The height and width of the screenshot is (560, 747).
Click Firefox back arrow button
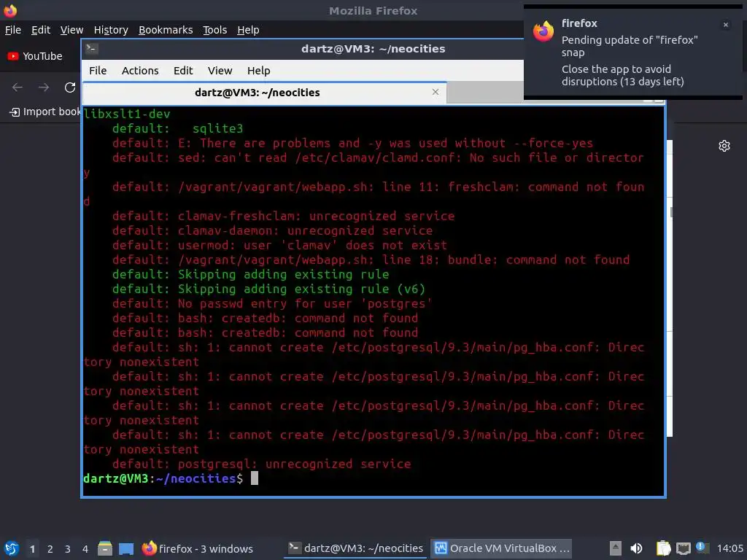18,87
